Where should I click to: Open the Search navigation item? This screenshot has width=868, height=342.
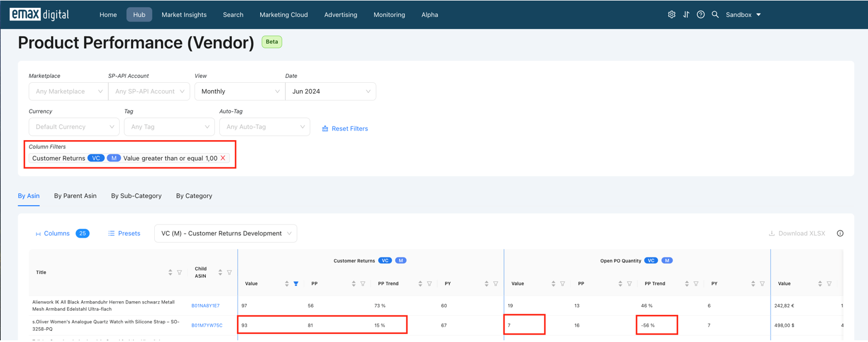click(x=233, y=15)
